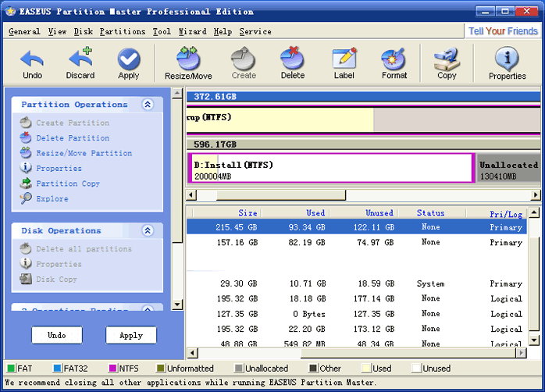Click the Label toolbar icon
This screenshot has width=545, height=392.
click(x=344, y=63)
